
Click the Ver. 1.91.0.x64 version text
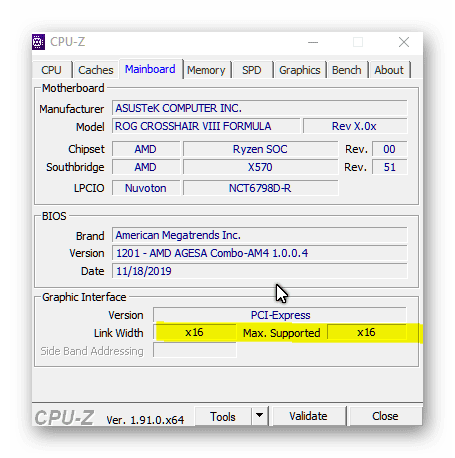coord(145,420)
